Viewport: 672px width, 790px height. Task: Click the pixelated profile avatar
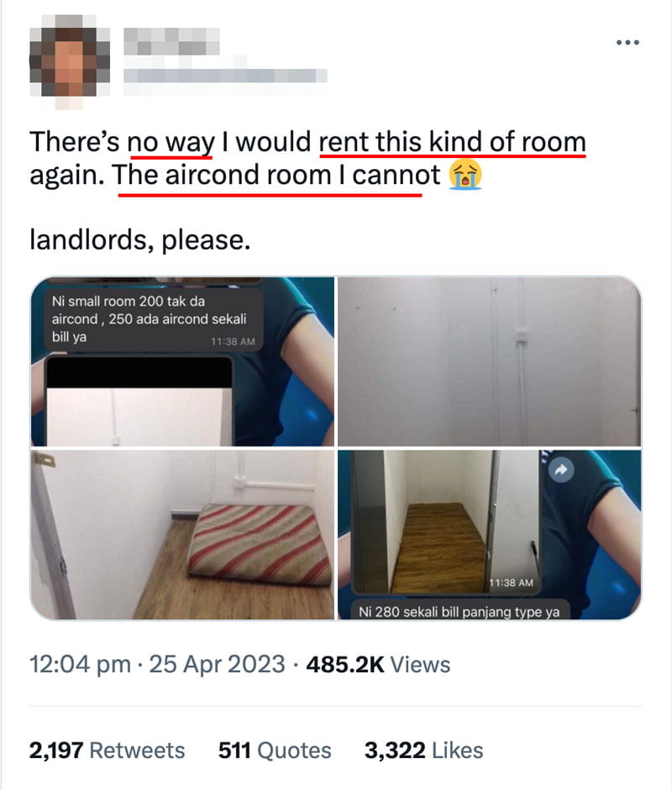70,60
